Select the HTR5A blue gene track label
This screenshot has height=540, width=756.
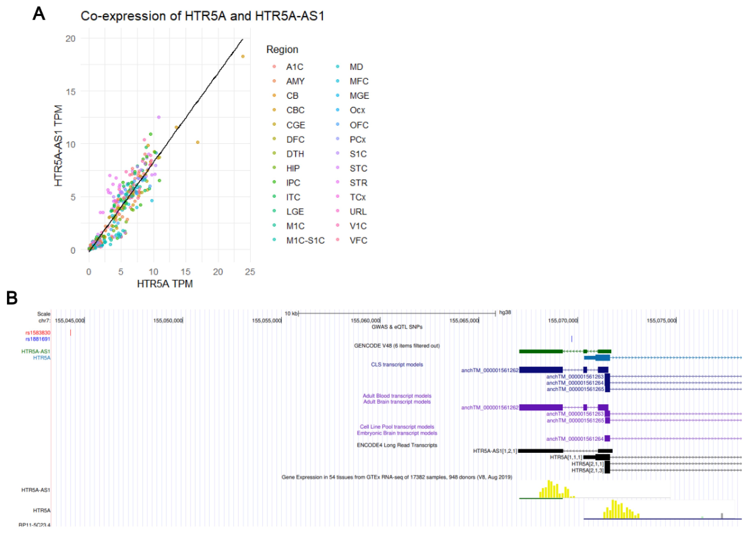tap(42, 358)
